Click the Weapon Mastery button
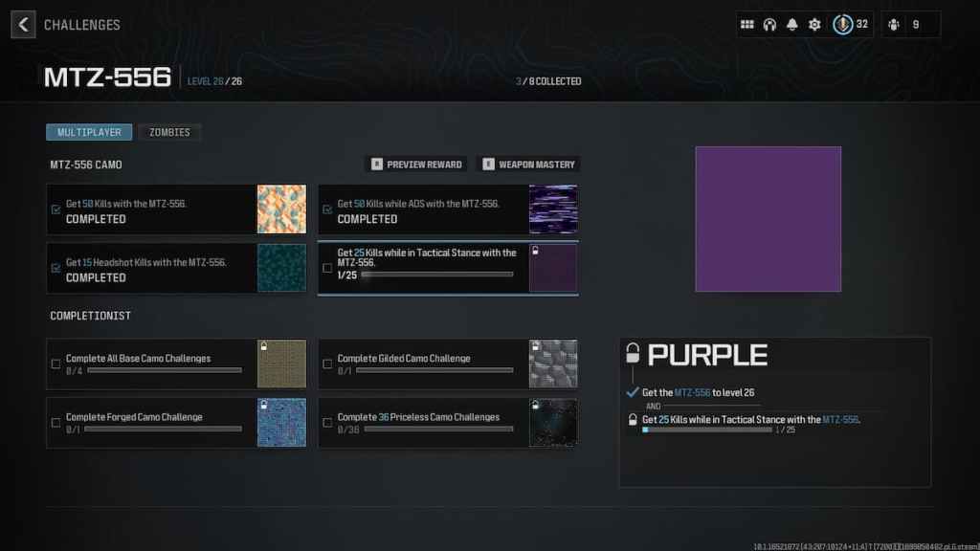The image size is (980, 551). [528, 165]
